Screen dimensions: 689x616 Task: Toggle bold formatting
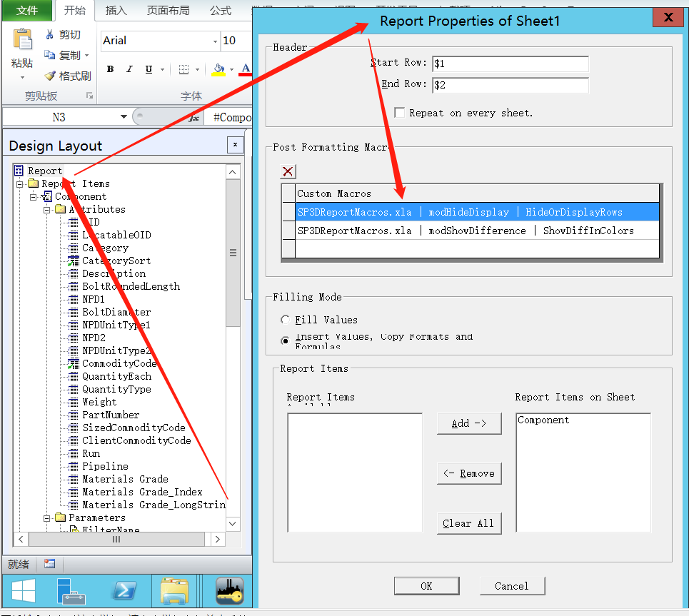[x=110, y=69]
